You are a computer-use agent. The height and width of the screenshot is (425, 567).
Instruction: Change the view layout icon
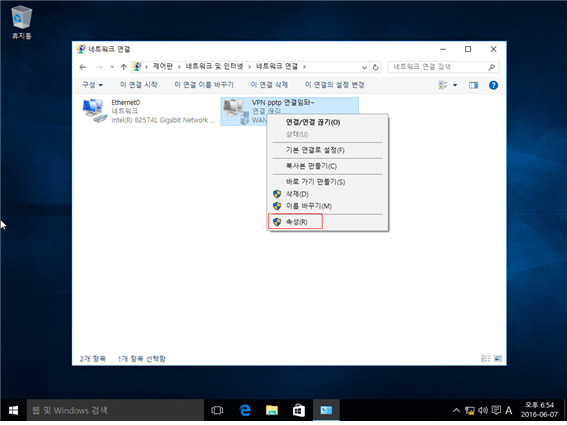tap(443, 85)
